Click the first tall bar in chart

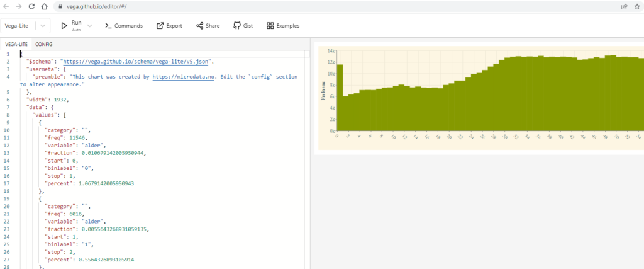[x=340, y=98]
